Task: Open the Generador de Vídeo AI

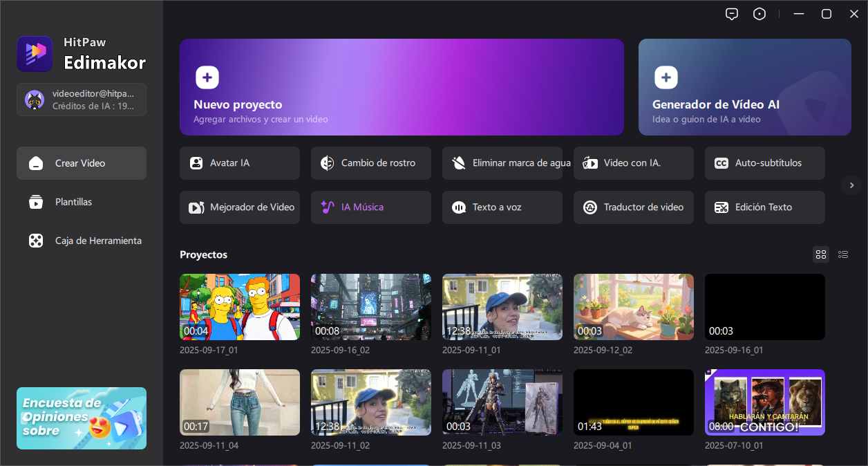Action: (x=744, y=87)
